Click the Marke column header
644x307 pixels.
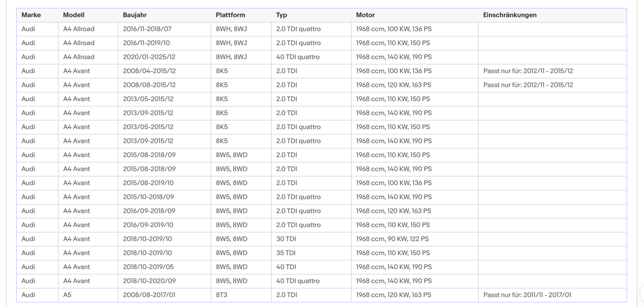(x=31, y=15)
